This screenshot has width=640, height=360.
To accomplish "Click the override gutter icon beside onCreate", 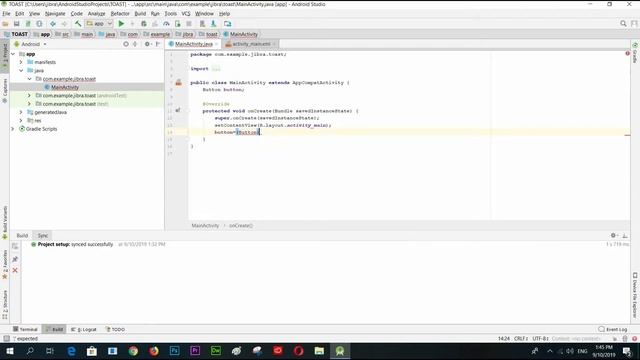I will tap(178, 110).
